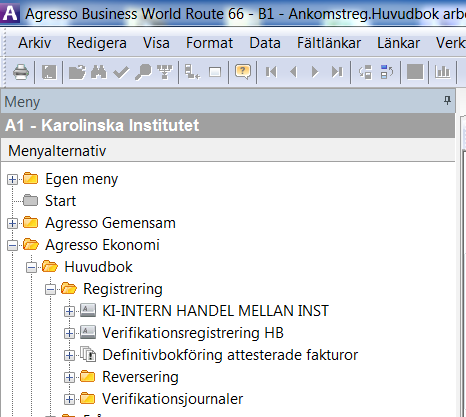
Task: Select Agresso Ekonomi tree item
Action: [x=102, y=245]
